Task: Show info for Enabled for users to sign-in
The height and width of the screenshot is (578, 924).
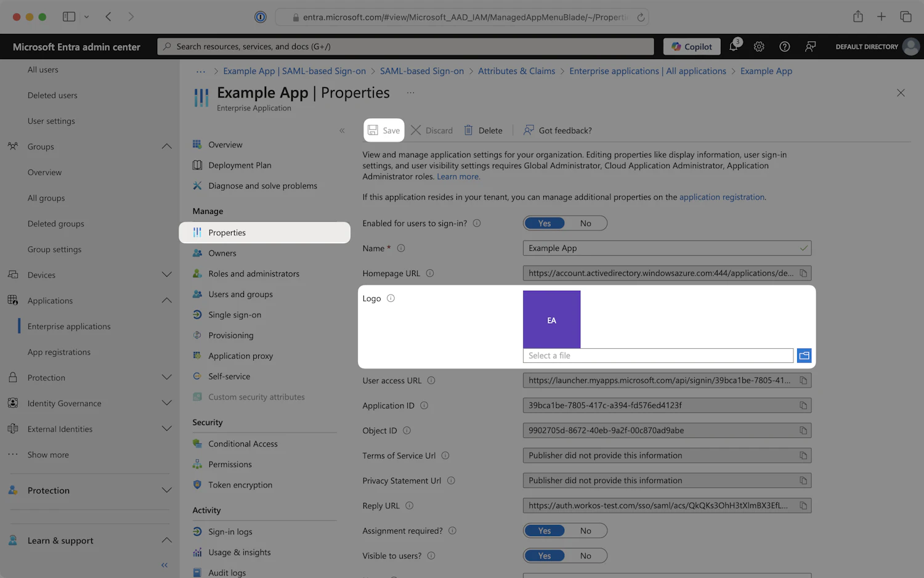Action: pos(477,223)
